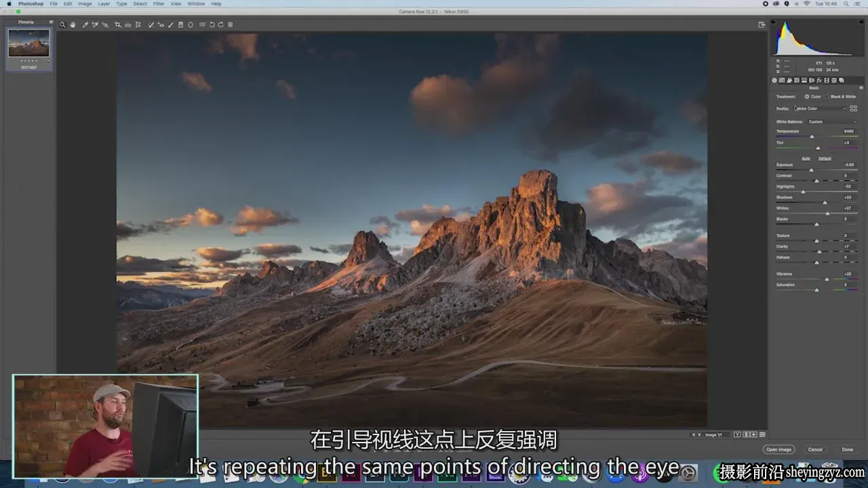Switch to the Snapshots panel
868x488 pixels.
pyautogui.click(x=842, y=80)
